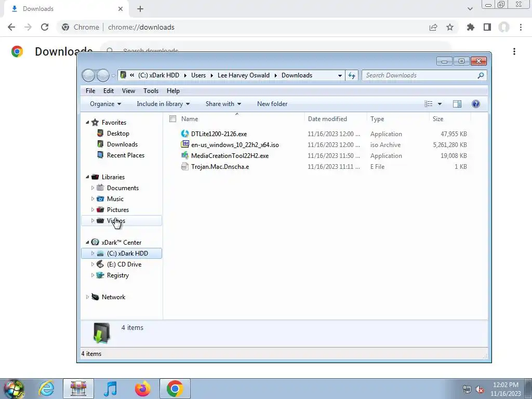Open the Help menu
The height and width of the screenshot is (399, 532).
click(173, 90)
